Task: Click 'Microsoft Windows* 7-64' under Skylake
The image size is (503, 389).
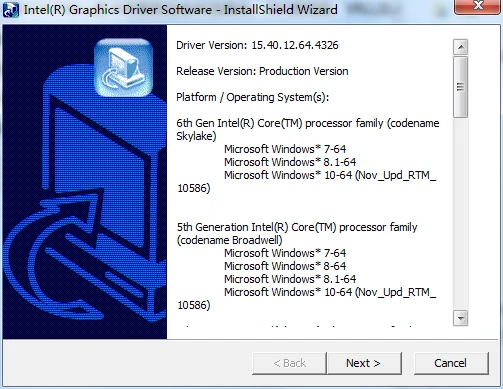Action: 285,149
